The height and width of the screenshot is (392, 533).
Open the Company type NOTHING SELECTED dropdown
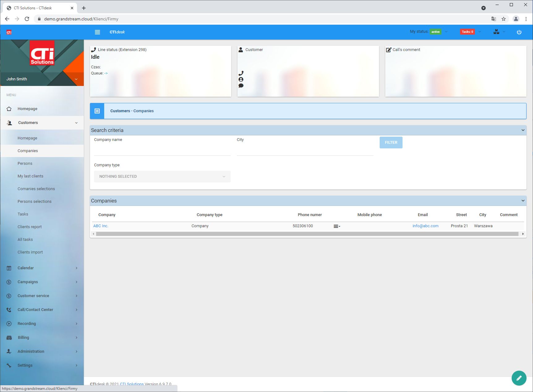(162, 177)
